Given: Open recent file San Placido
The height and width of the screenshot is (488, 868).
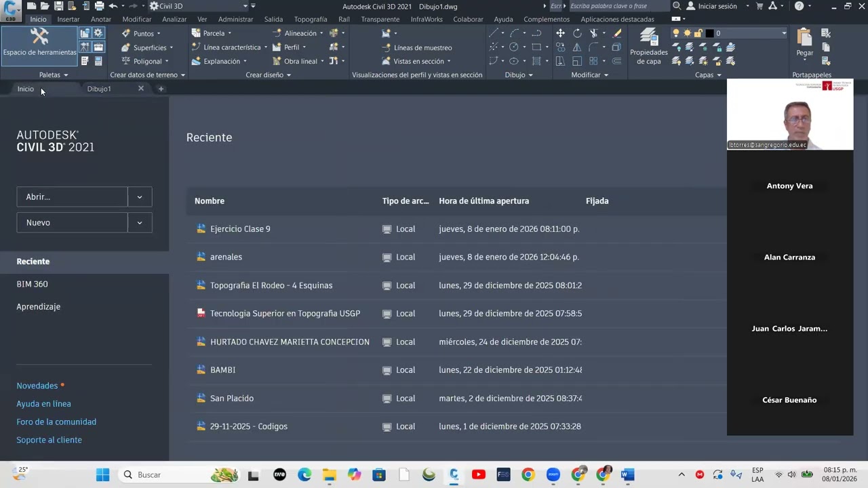Looking at the screenshot, I should pos(232,398).
